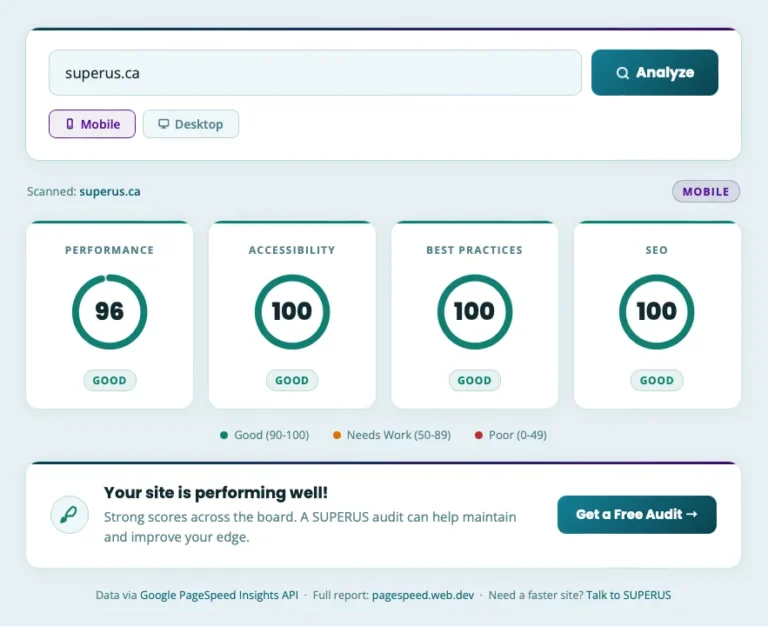Image resolution: width=768 pixels, height=626 pixels.
Task: Click the SEO card title
Action: click(656, 250)
